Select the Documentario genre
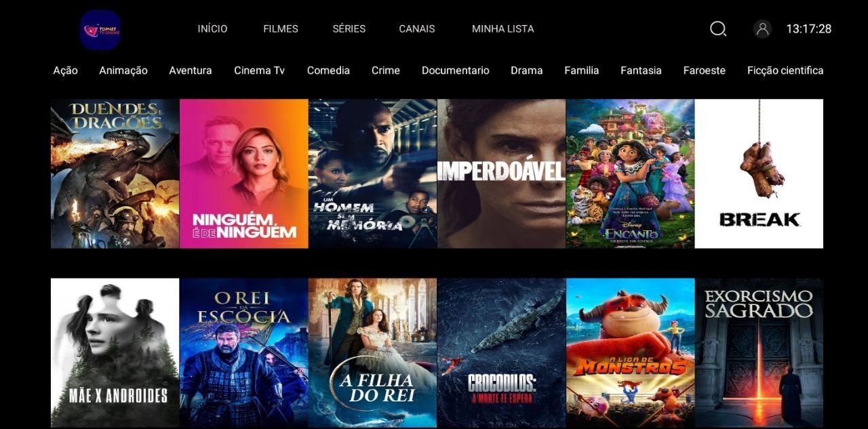 455,70
